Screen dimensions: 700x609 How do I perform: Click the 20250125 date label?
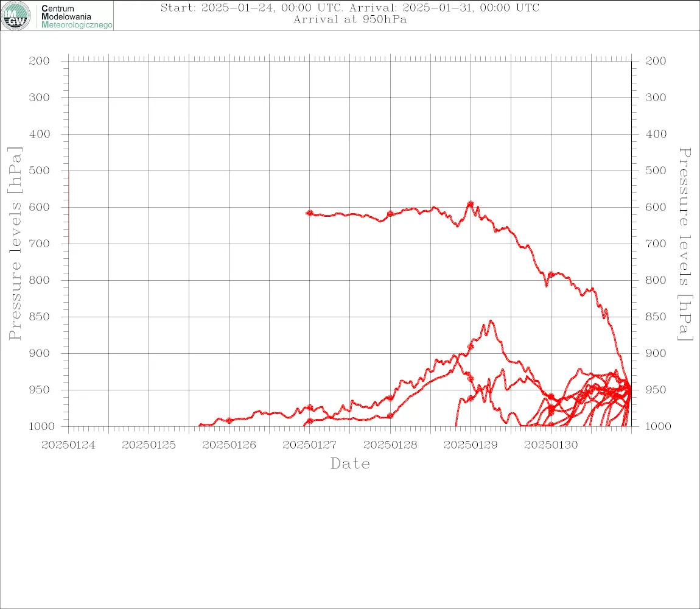[x=149, y=445]
